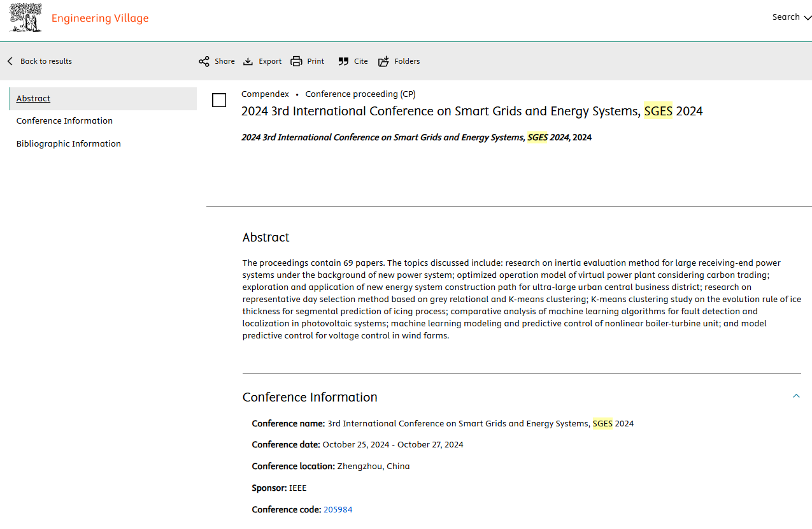Click the Share button label

click(x=225, y=61)
